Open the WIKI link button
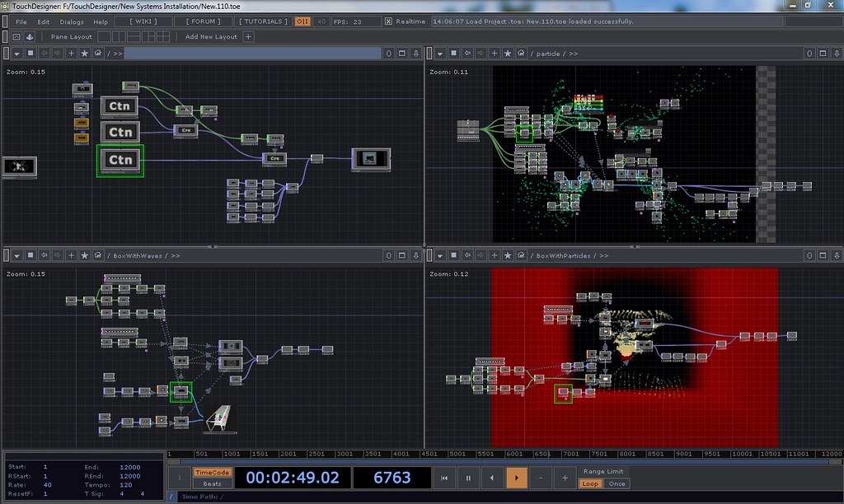 tap(143, 21)
